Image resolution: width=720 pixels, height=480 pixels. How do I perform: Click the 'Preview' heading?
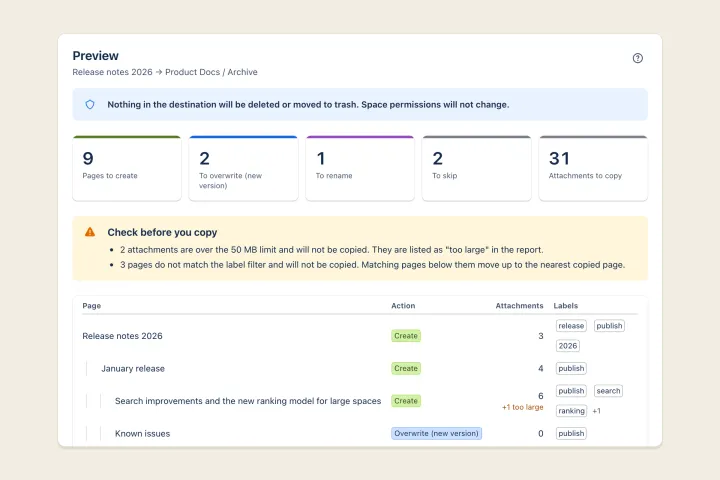[96, 56]
